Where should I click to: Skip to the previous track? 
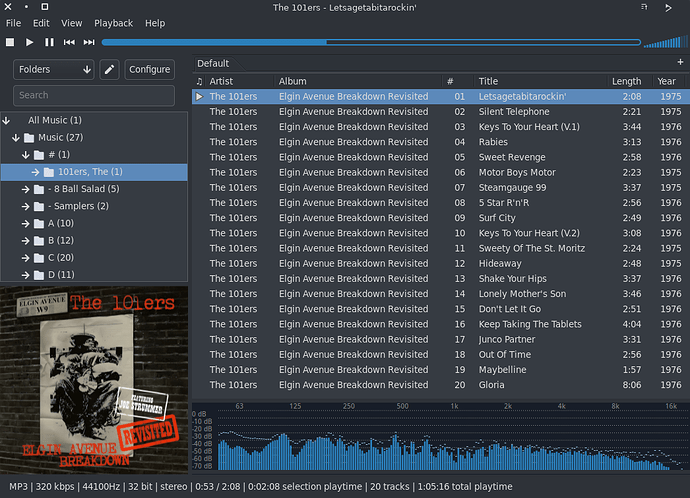69,42
